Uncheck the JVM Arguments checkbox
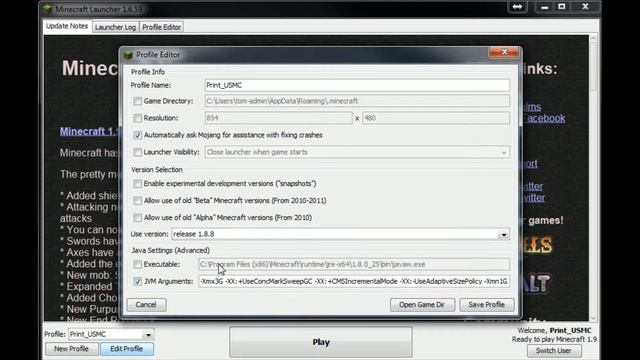The image size is (640, 360). (x=138, y=281)
